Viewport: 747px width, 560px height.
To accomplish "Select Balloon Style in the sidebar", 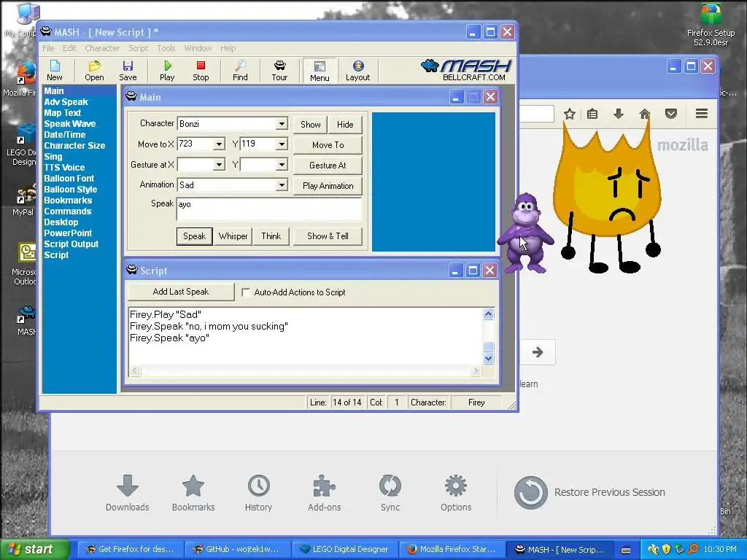I will [x=71, y=190].
